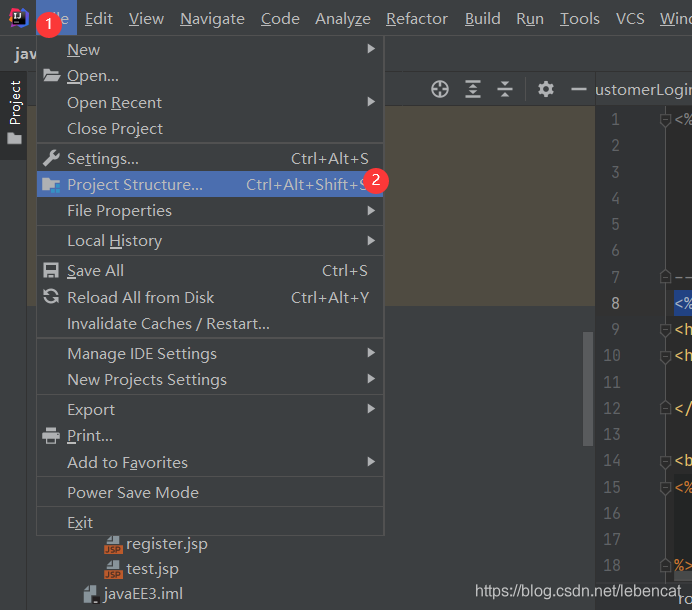
Task: Expand the Open Recent submenu arrow
Action: (x=371, y=102)
